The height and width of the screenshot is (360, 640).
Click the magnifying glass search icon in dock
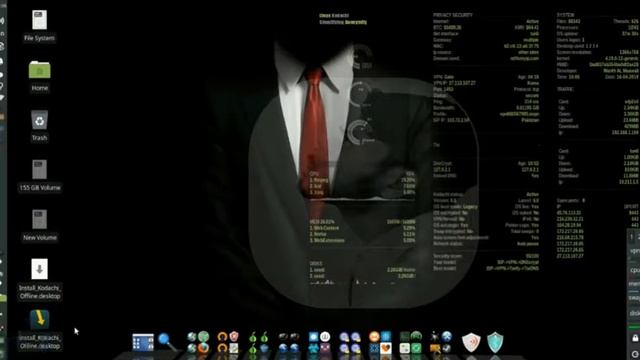click(167, 342)
